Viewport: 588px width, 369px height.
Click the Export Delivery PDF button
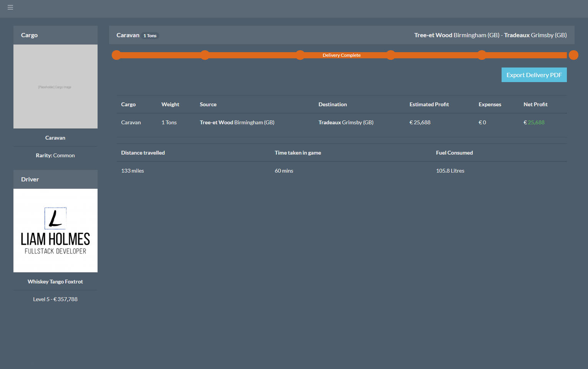pyautogui.click(x=533, y=75)
